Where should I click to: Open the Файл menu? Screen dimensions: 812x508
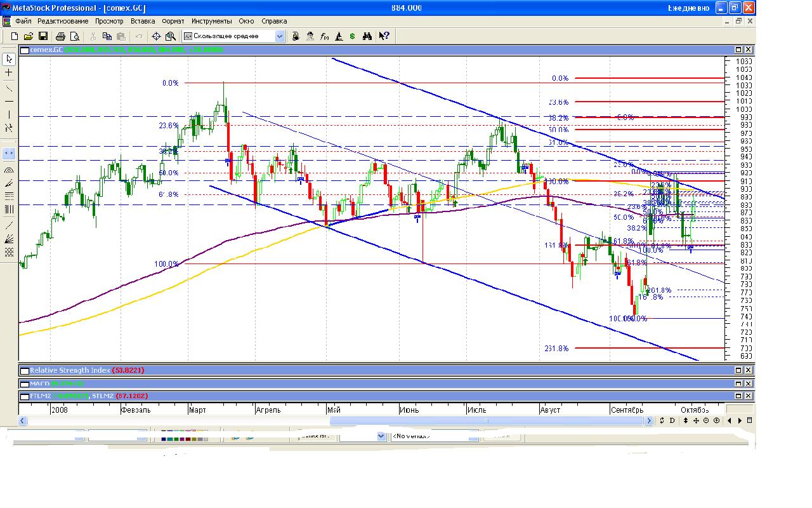(x=23, y=21)
